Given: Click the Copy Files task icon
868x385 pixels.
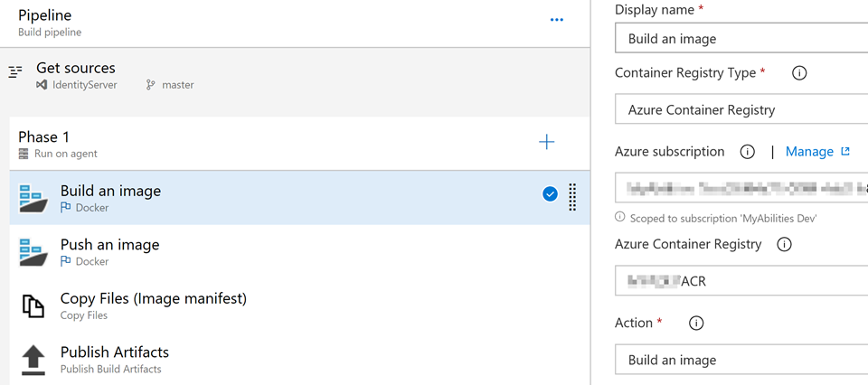Looking at the screenshot, I should [x=33, y=306].
